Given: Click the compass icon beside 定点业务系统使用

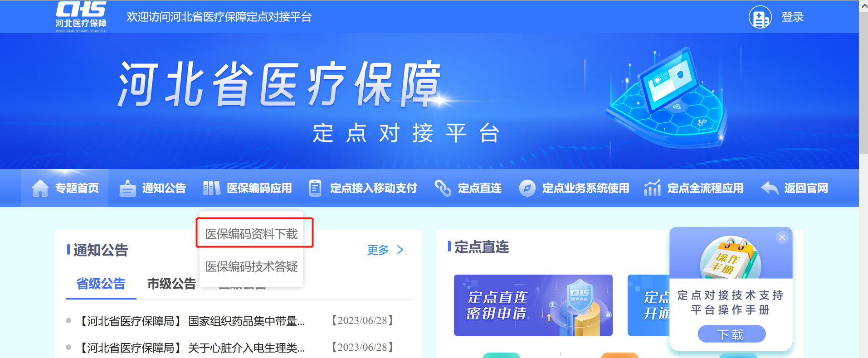Looking at the screenshot, I should pyautogui.click(x=527, y=188).
